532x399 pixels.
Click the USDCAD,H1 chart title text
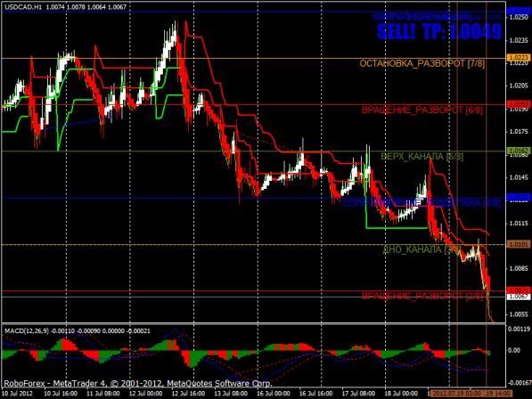23,6
